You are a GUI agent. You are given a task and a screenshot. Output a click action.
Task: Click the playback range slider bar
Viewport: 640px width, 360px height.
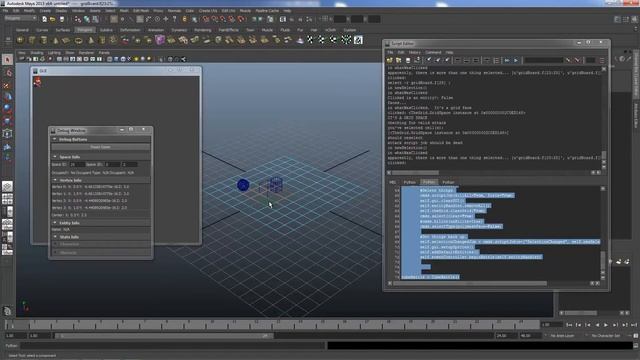164,336
